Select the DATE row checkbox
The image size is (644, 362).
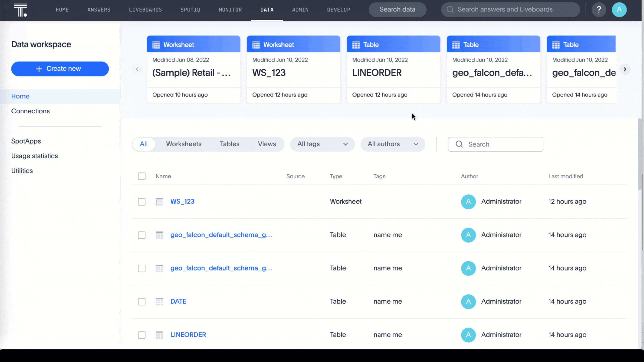click(x=141, y=302)
